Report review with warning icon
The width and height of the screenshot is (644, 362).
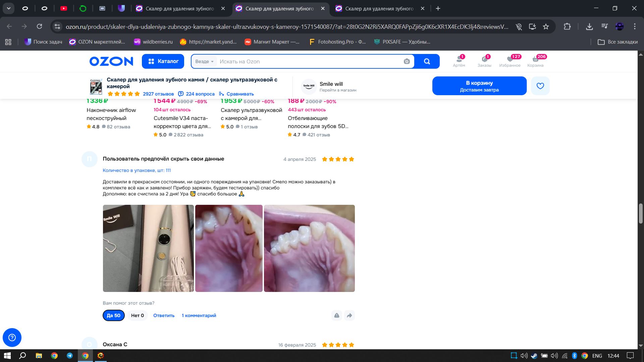(x=336, y=315)
